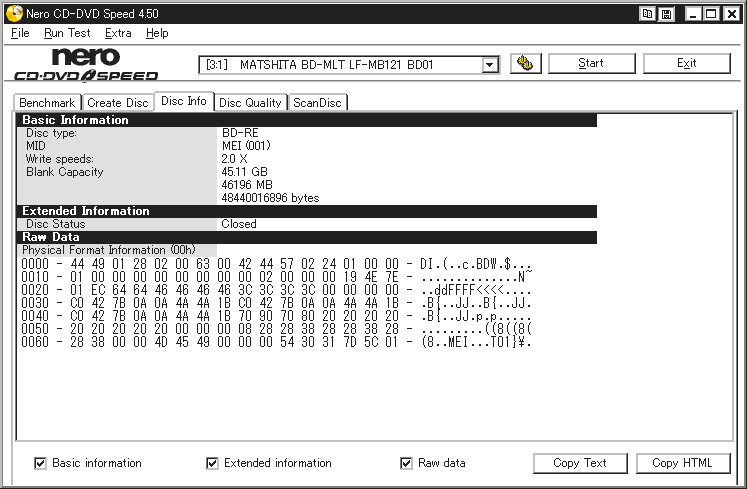Viewport: 747px width, 489px height.
Task: Click the raw data row 0060
Action: (276, 342)
